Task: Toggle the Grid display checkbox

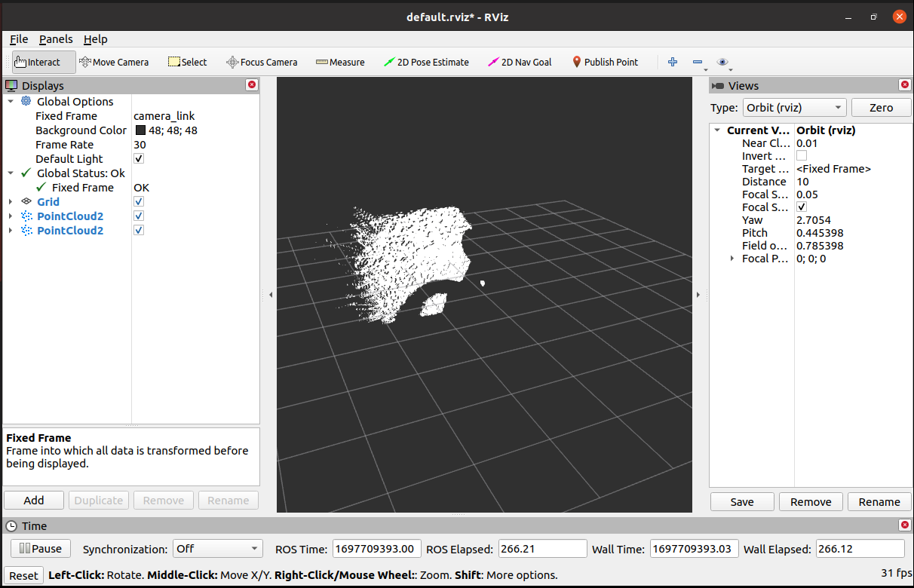Action: pyautogui.click(x=139, y=201)
